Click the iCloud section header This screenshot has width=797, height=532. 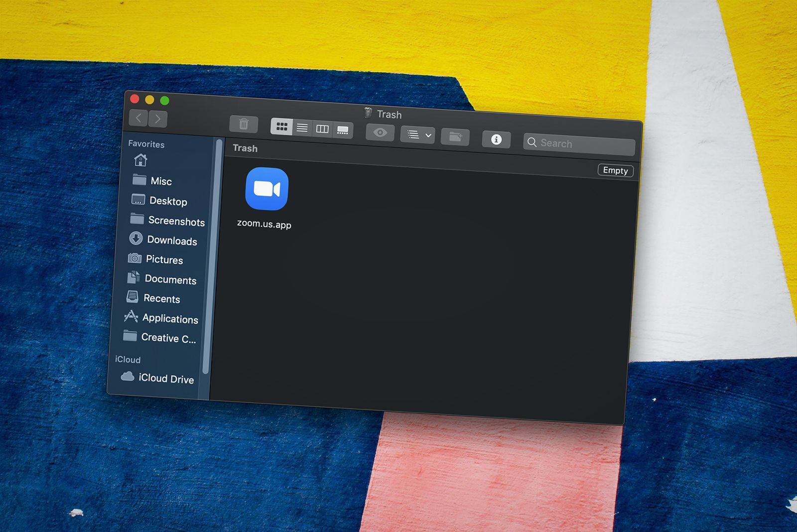tap(128, 360)
